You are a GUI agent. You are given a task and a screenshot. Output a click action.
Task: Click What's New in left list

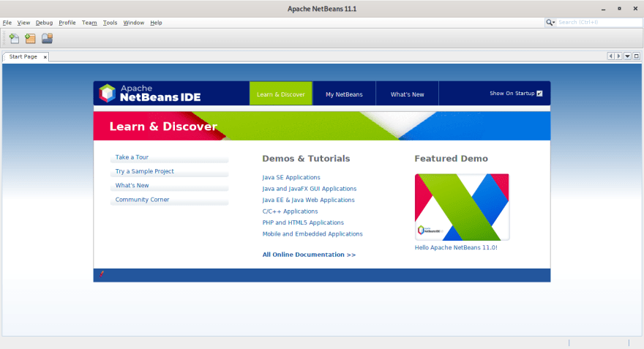point(132,186)
